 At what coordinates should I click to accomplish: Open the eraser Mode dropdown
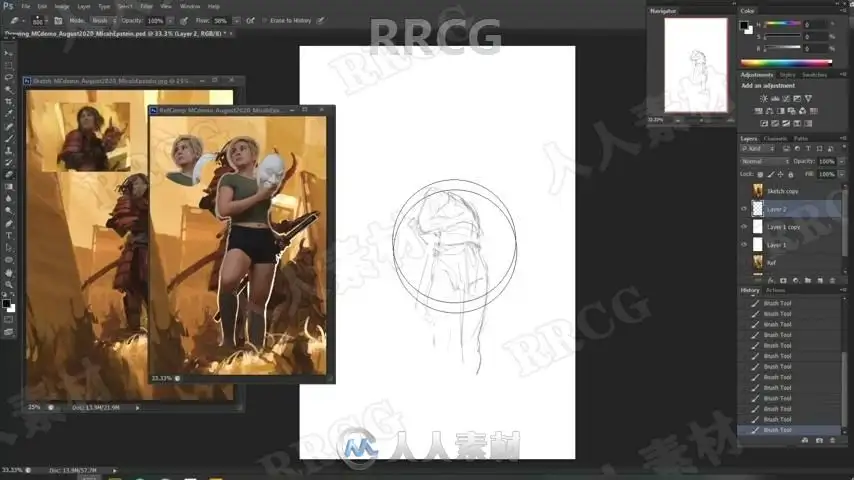[x=103, y=21]
